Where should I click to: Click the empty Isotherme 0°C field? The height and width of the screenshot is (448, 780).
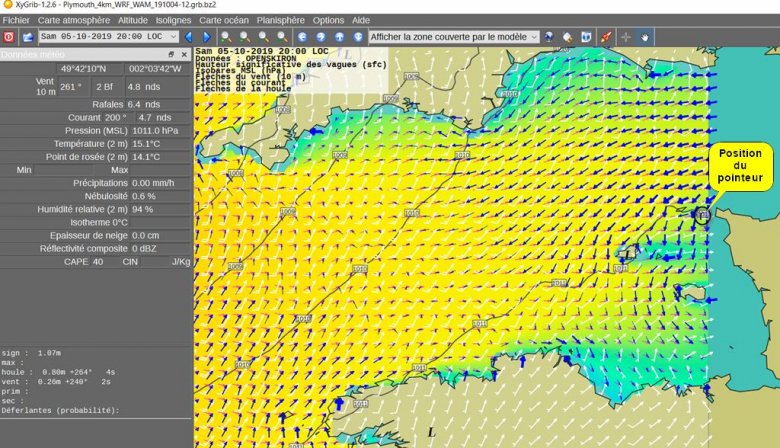pos(160,222)
